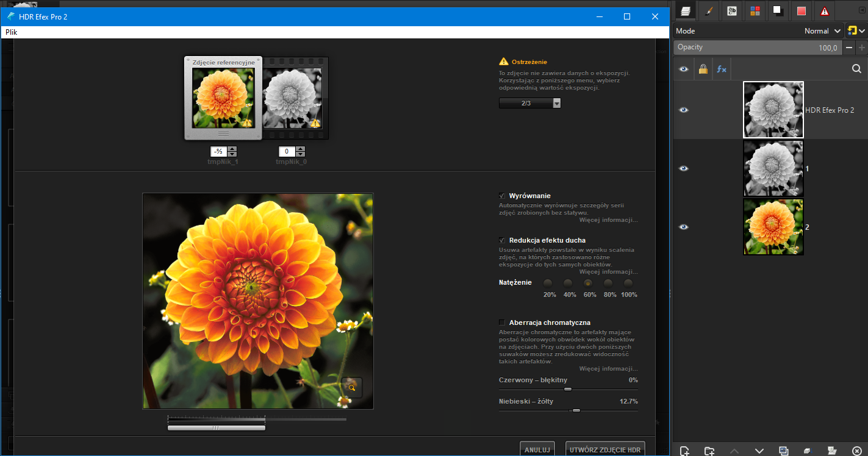Image resolution: width=868 pixels, height=456 pixels.
Task: Duplicate the current layer
Action: [x=783, y=451]
